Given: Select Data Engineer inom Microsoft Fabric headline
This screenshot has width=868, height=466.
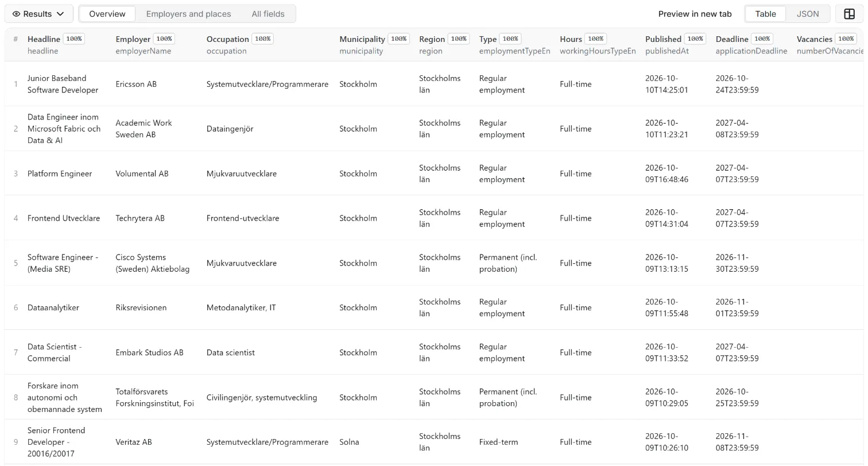Looking at the screenshot, I should tap(64, 129).
